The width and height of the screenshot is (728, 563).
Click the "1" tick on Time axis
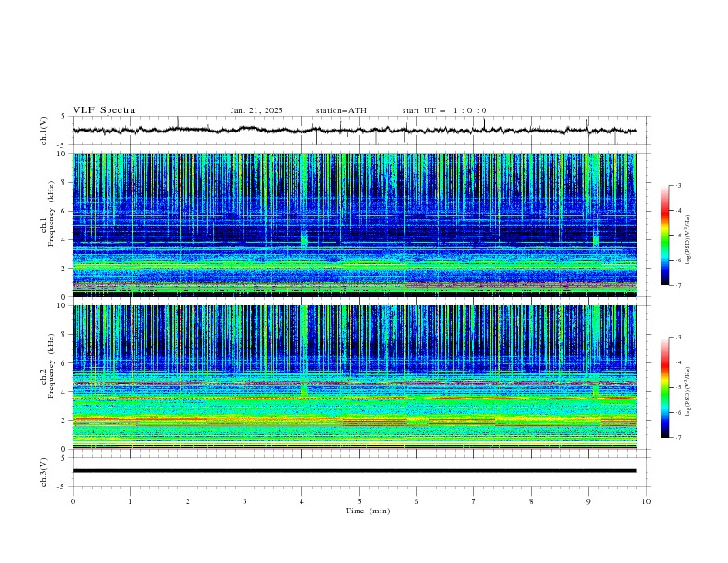click(130, 501)
